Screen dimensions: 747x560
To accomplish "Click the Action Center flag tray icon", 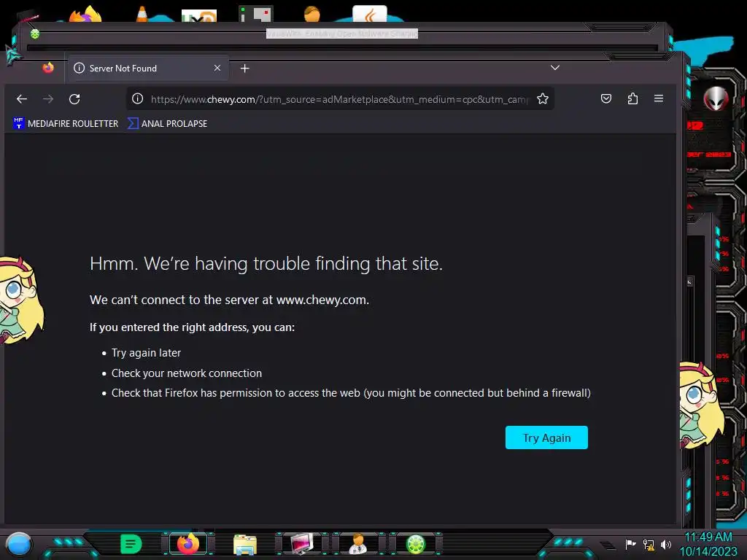I will tap(631, 544).
